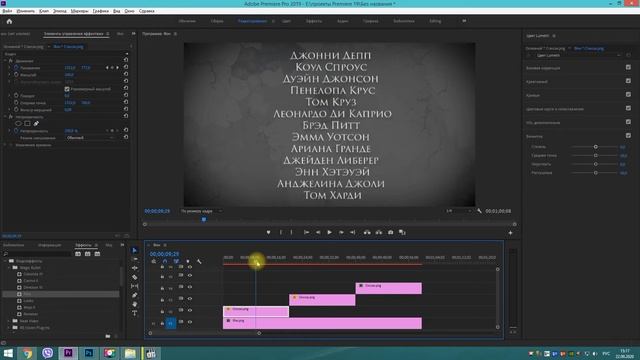Create an ellipse opacity mask
Viewport: 640px width, 360px height.
click(18, 123)
